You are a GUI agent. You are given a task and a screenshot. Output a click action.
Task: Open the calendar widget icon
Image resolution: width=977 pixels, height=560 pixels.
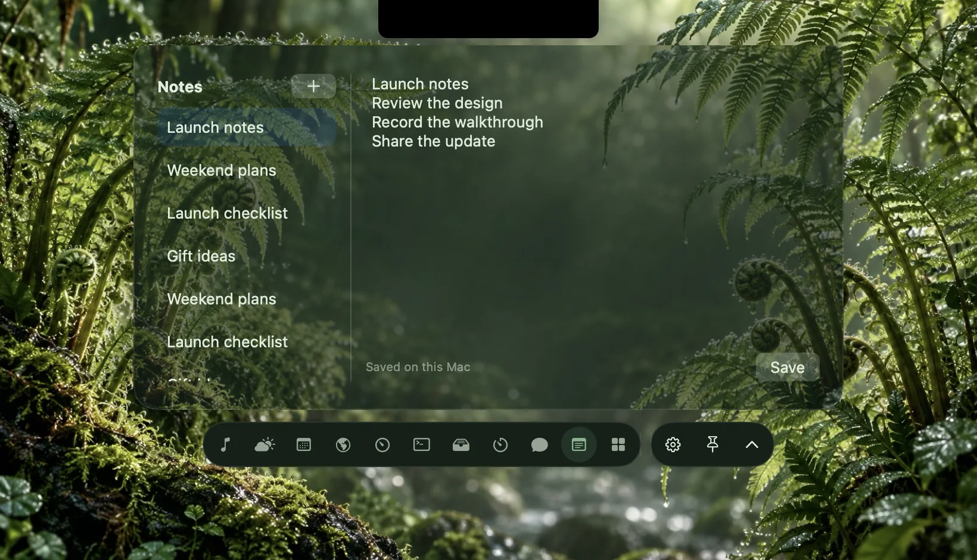tap(304, 444)
